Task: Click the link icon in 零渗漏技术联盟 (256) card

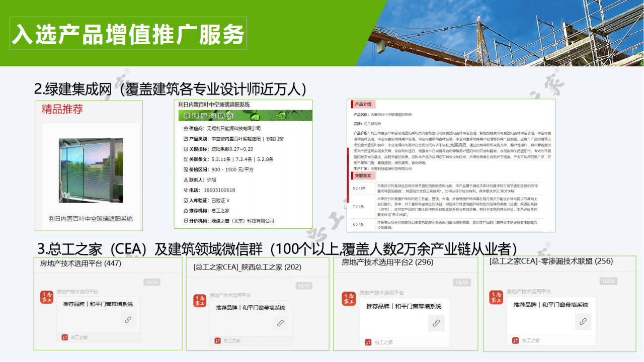Action: tap(583, 321)
